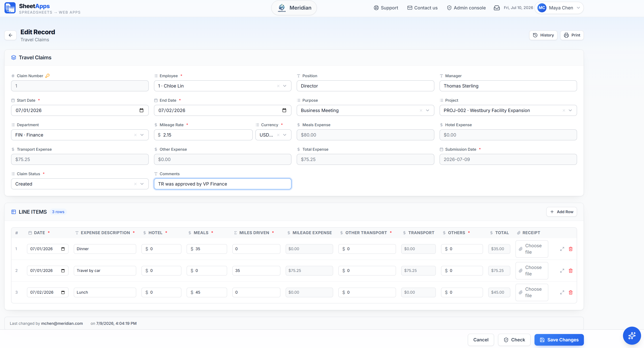Click the Hotel amount in Dinner row
The image size is (644, 348).
[x=161, y=249]
